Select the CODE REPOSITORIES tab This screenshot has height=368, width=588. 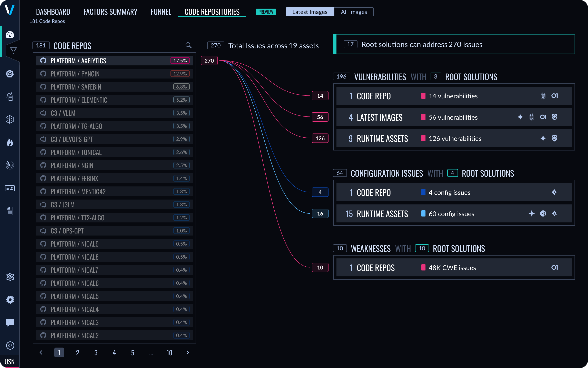(x=212, y=12)
